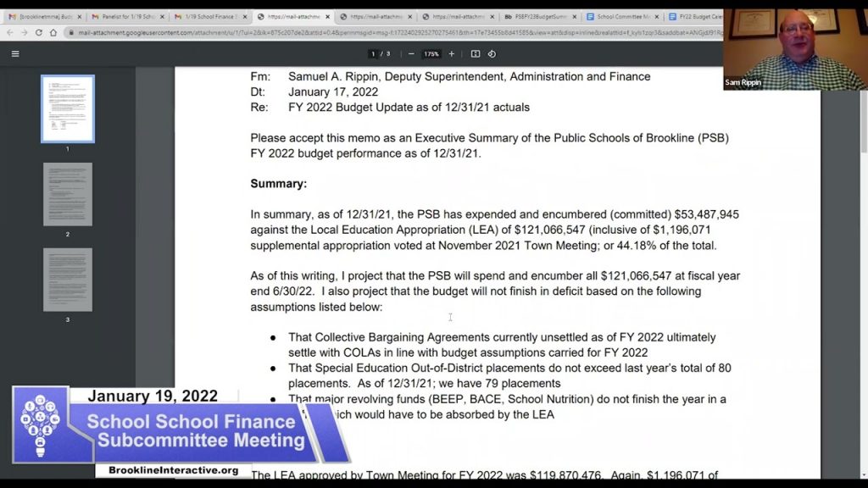Rotate the PDF counterclockwise
Screen dimensions: 868x488
[x=492, y=53]
